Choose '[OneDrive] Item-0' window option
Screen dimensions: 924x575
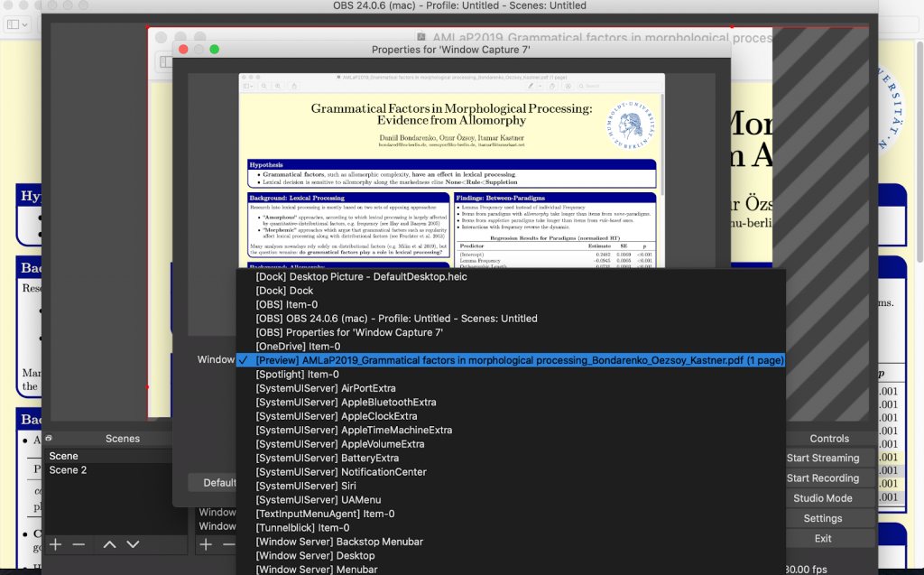point(511,347)
